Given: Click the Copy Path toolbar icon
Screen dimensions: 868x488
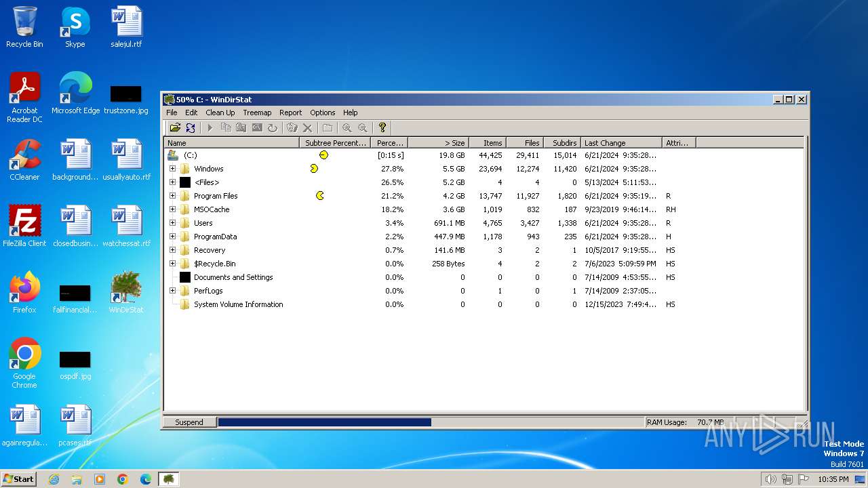Looking at the screenshot, I should click(226, 127).
